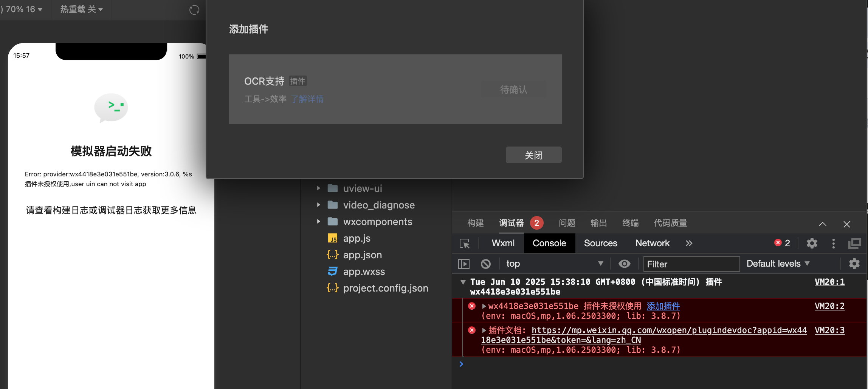Open devtools settings gear icon
This screenshot has width=868, height=389.
[x=812, y=243]
